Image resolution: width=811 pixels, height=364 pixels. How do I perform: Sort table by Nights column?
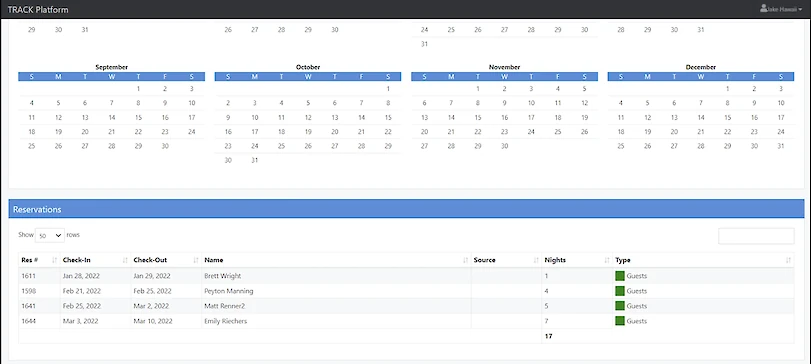577,260
